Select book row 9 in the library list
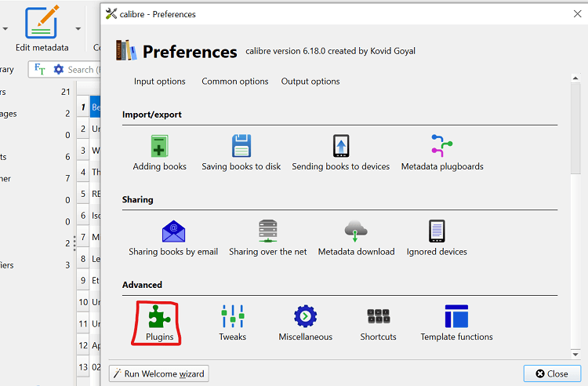 click(x=89, y=280)
